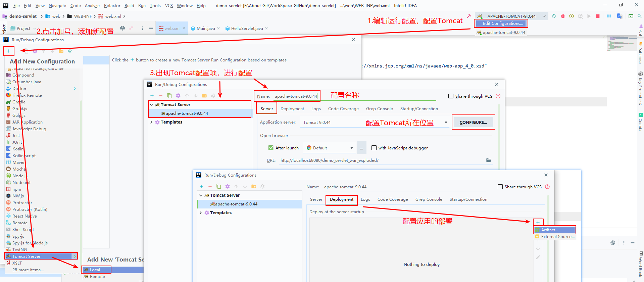Click Edit Configurations... entry

(501, 23)
